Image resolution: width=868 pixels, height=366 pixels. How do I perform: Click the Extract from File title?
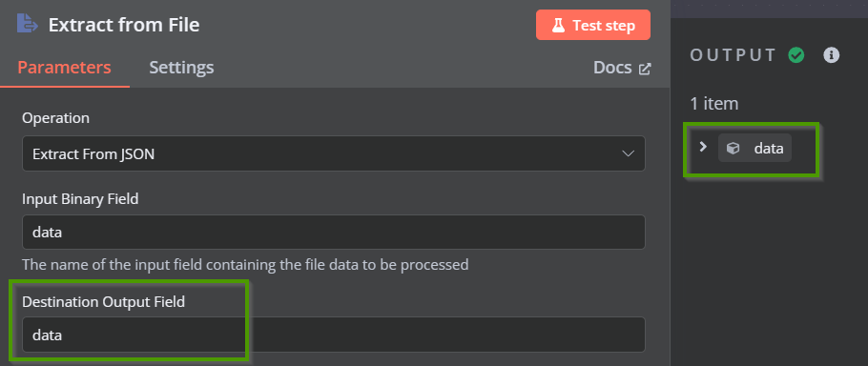[x=124, y=25]
